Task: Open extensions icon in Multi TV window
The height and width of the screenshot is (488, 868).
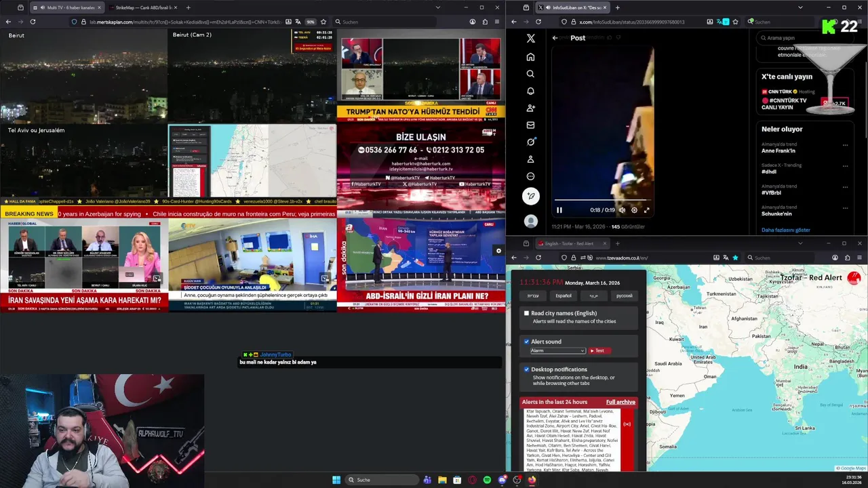Action: [x=486, y=22]
